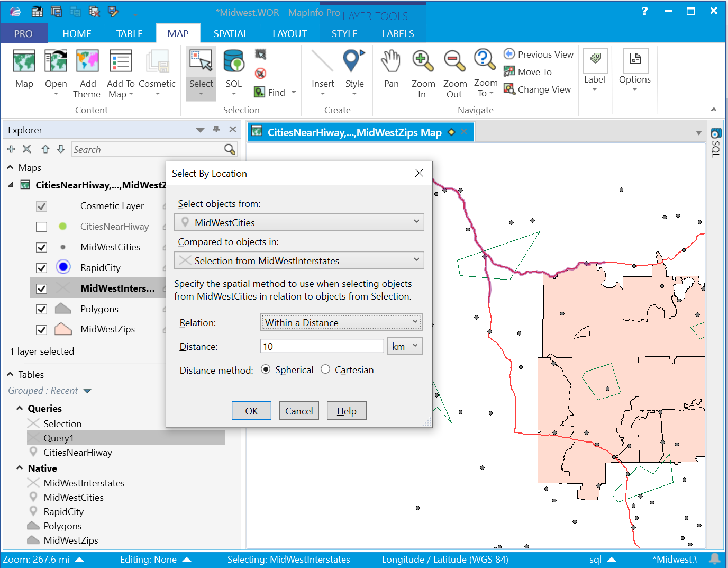Click the Polygons gray style swatch
Viewport: 728px width, 568px height.
pos(63,308)
